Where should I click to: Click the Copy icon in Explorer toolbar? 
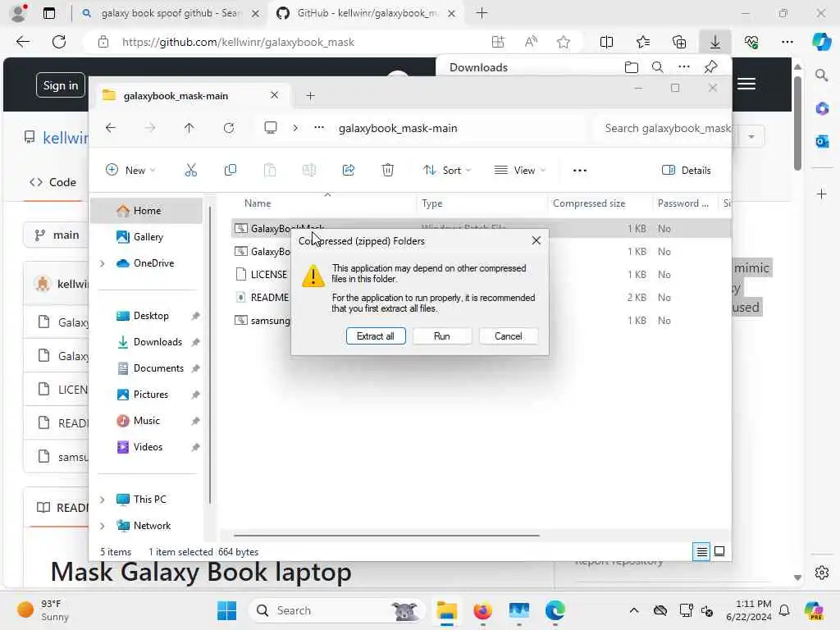pyautogui.click(x=231, y=171)
